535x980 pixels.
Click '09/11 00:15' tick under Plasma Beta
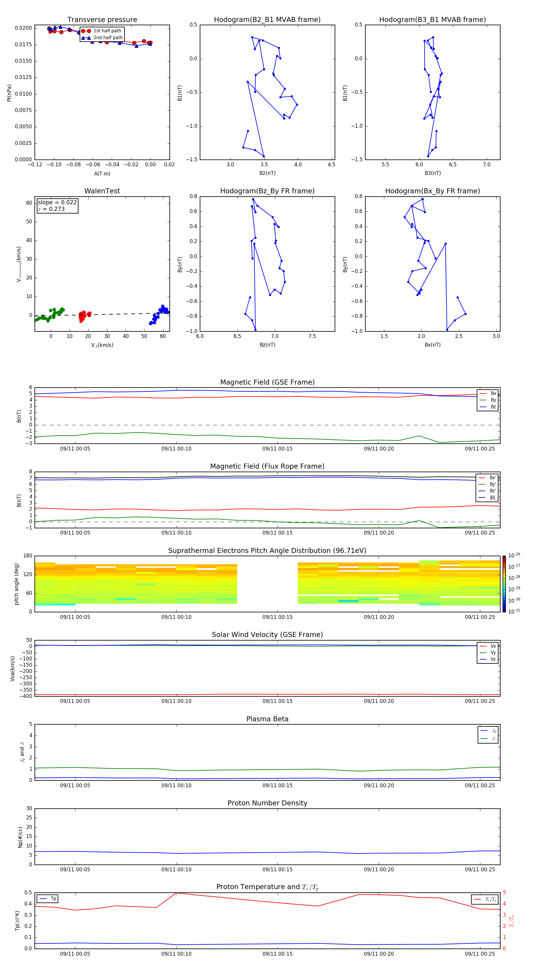coord(277,785)
